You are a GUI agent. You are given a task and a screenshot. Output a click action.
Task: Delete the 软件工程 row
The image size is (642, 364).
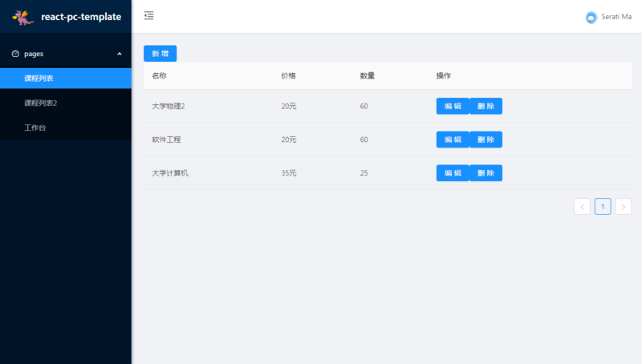(486, 140)
